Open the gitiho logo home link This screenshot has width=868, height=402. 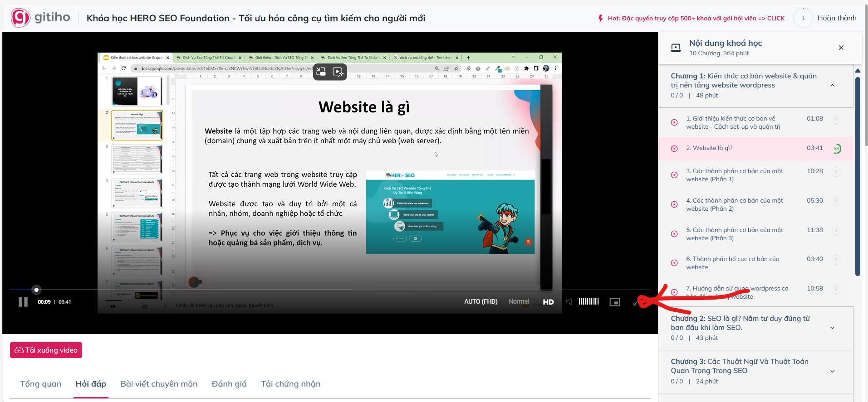pos(40,18)
